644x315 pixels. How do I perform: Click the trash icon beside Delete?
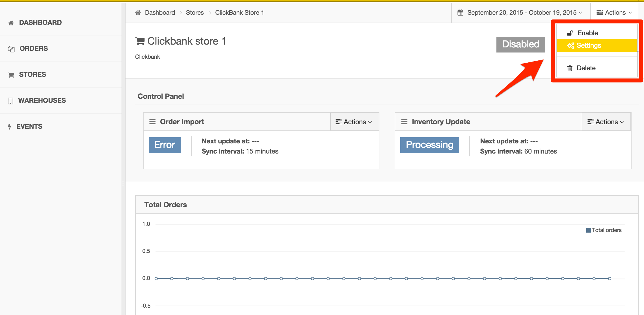pyautogui.click(x=570, y=68)
